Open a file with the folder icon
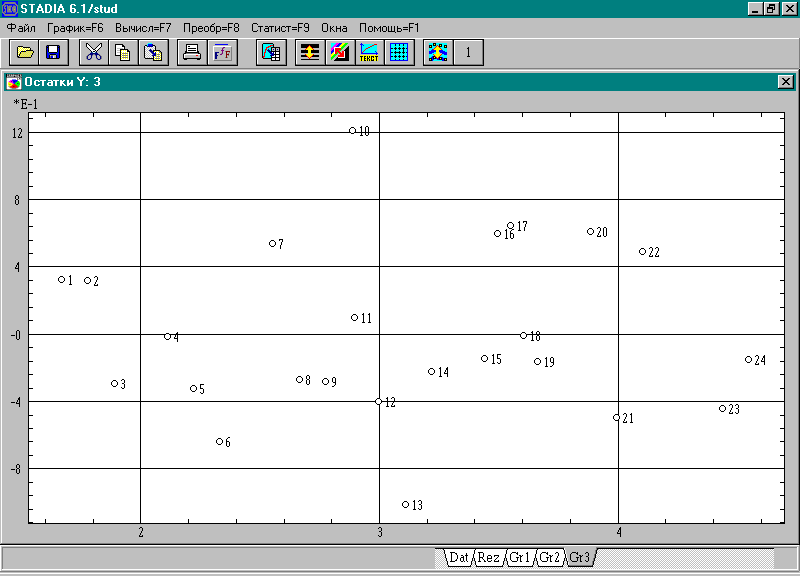The height and width of the screenshot is (576, 800). pyautogui.click(x=24, y=52)
